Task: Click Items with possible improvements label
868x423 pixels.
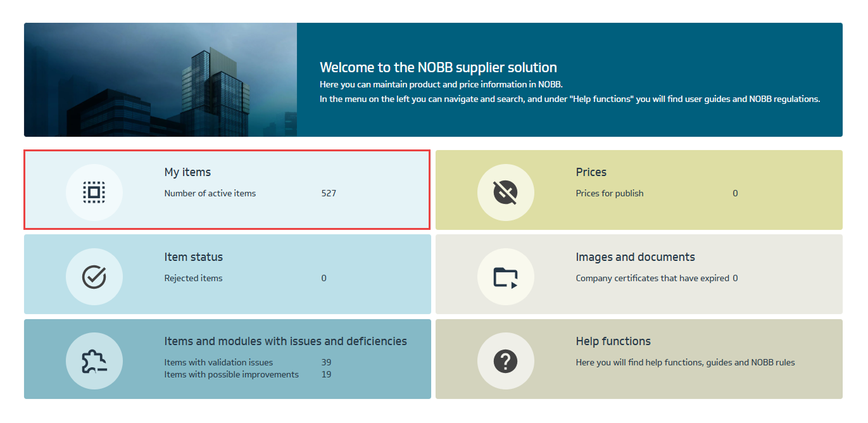Action: [x=231, y=374]
